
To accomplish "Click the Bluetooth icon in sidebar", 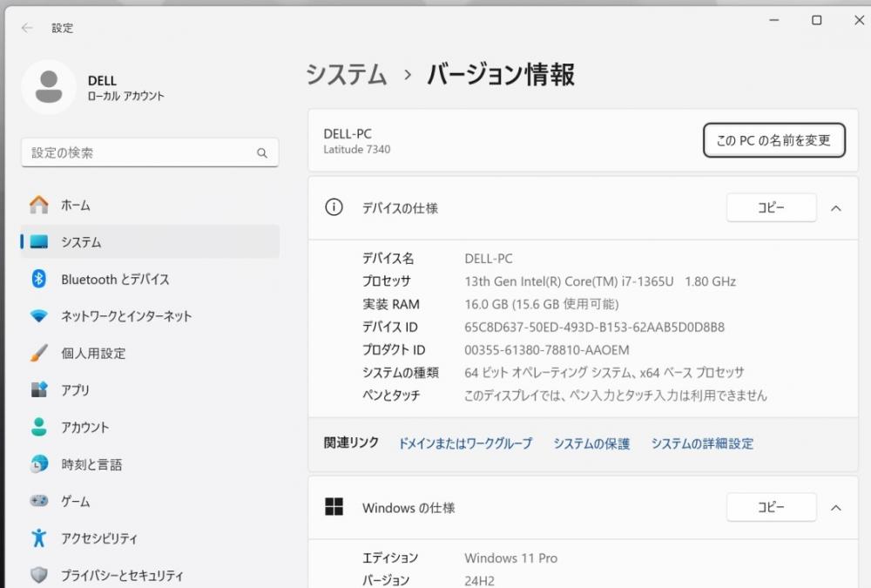I will click(39, 279).
